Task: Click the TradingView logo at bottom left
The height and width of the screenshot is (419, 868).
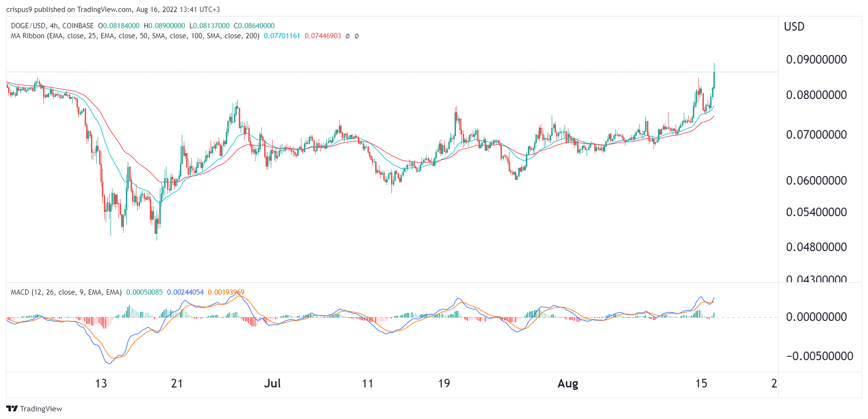Action: [34, 408]
